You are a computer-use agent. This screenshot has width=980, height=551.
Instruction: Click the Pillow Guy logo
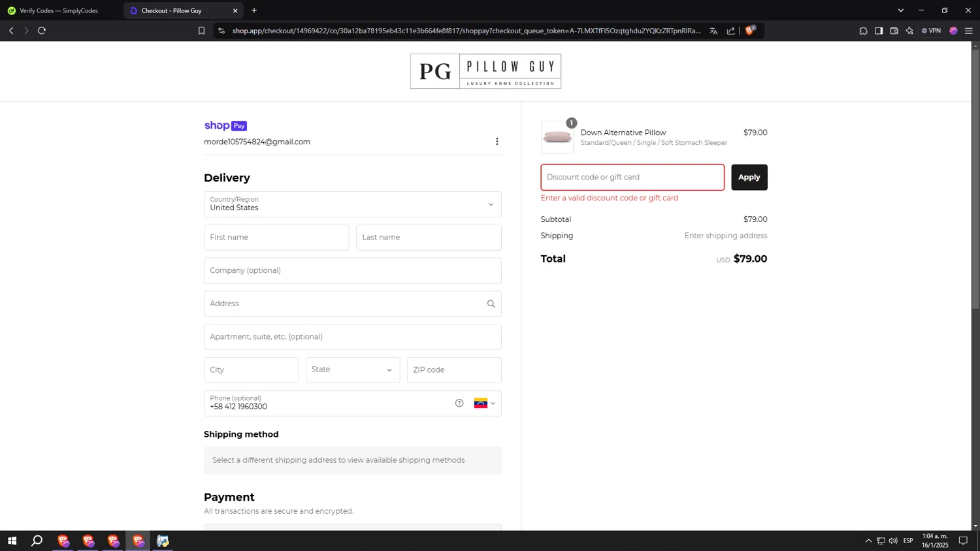(485, 71)
